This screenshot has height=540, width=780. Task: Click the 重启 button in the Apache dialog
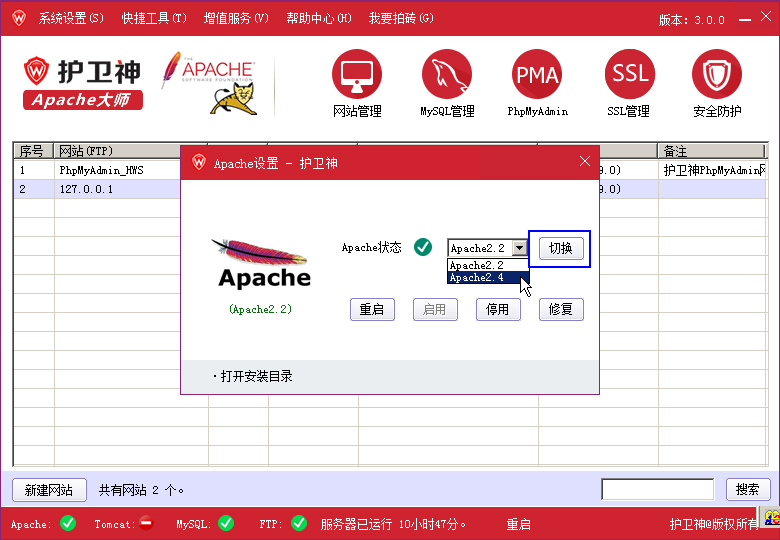point(372,309)
